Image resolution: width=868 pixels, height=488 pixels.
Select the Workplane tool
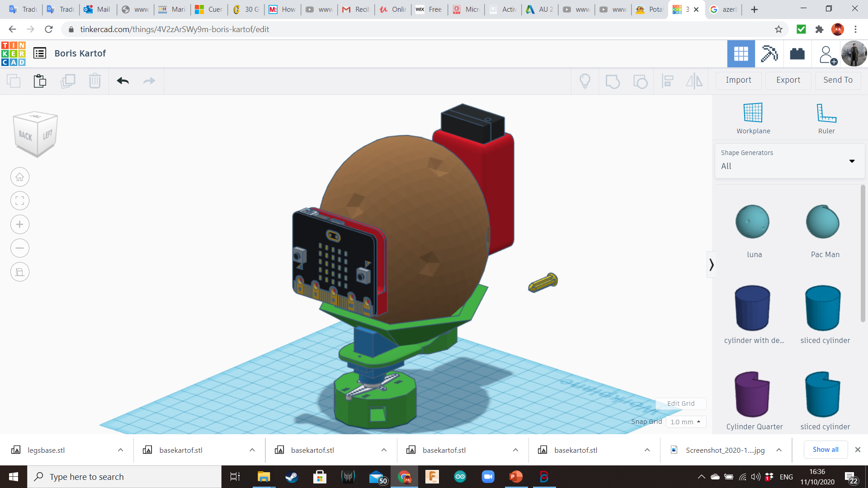point(753,118)
